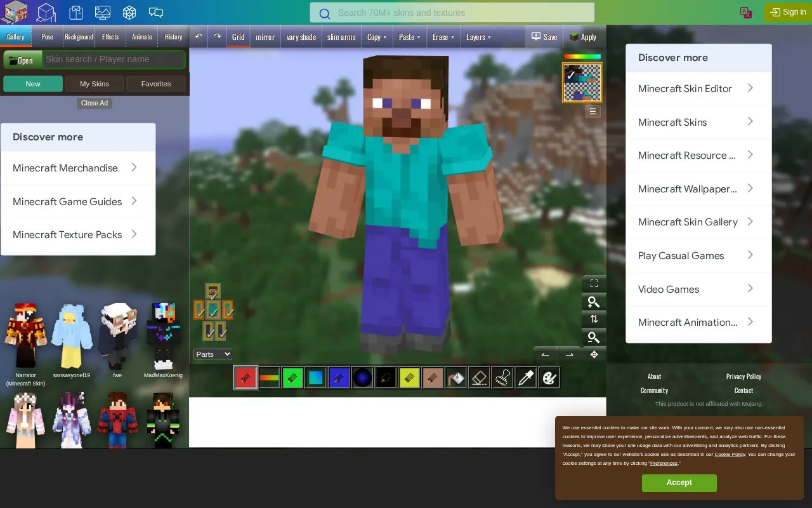Select the cyan-blue gradient swatch
812x508 pixels.
(x=316, y=378)
